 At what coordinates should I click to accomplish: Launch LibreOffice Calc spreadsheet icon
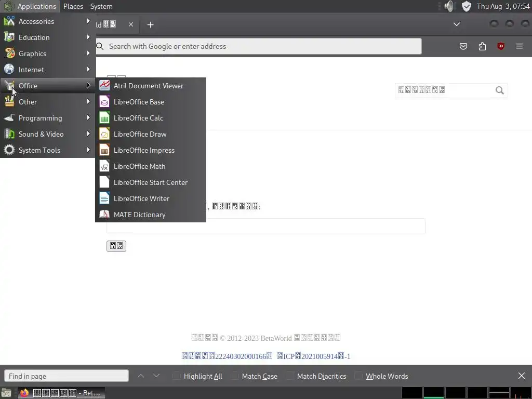pos(104,118)
